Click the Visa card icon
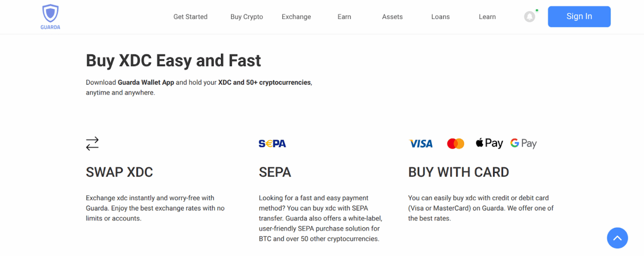 coord(421,143)
